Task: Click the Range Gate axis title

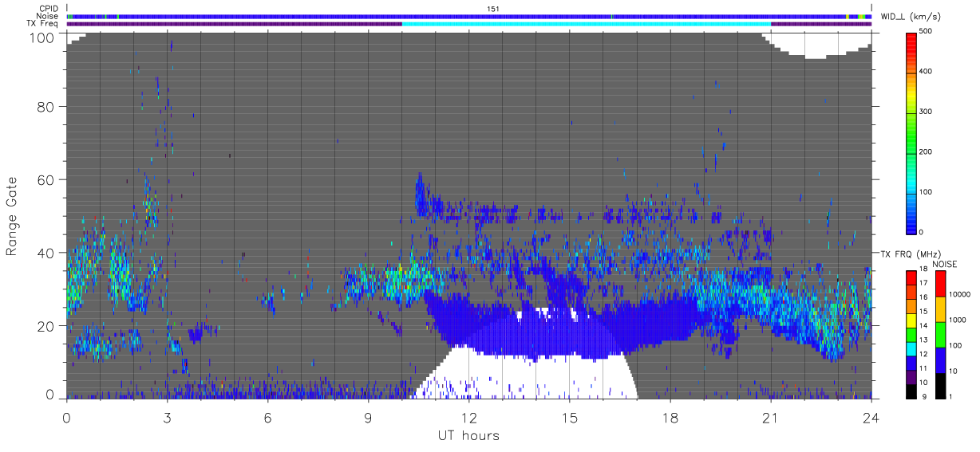Action: coord(12,215)
